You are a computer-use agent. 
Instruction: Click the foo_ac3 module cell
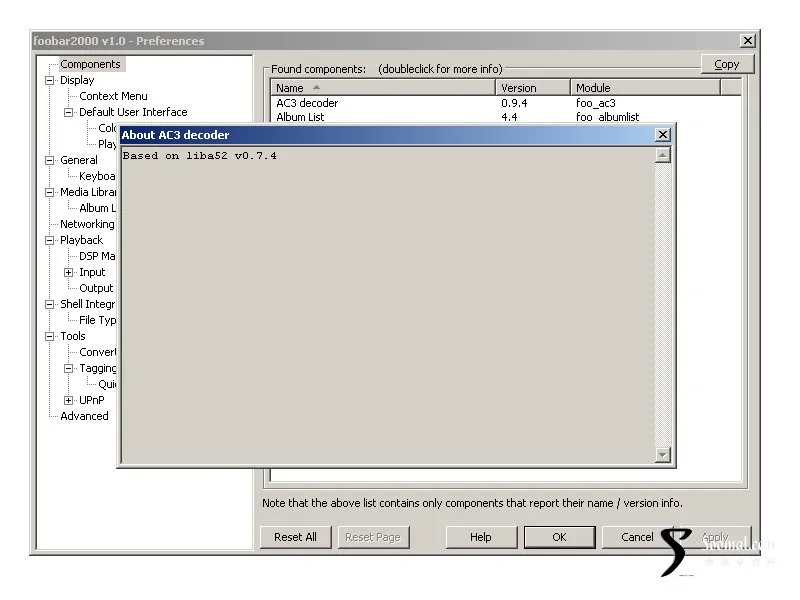tap(596, 103)
